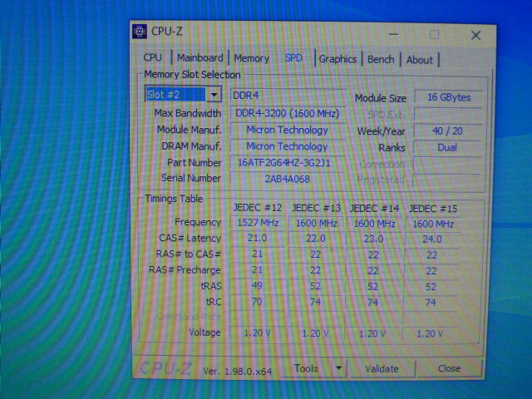This screenshot has width=532, height=399.
Task: Click the CPU-Z application icon in title bar
Action: pyautogui.click(x=140, y=32)
